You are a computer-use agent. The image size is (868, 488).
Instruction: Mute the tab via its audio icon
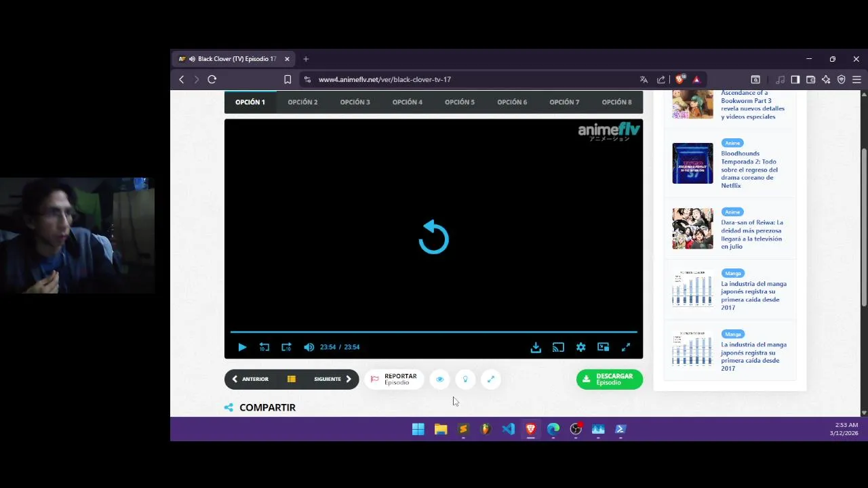pos(193,59)
